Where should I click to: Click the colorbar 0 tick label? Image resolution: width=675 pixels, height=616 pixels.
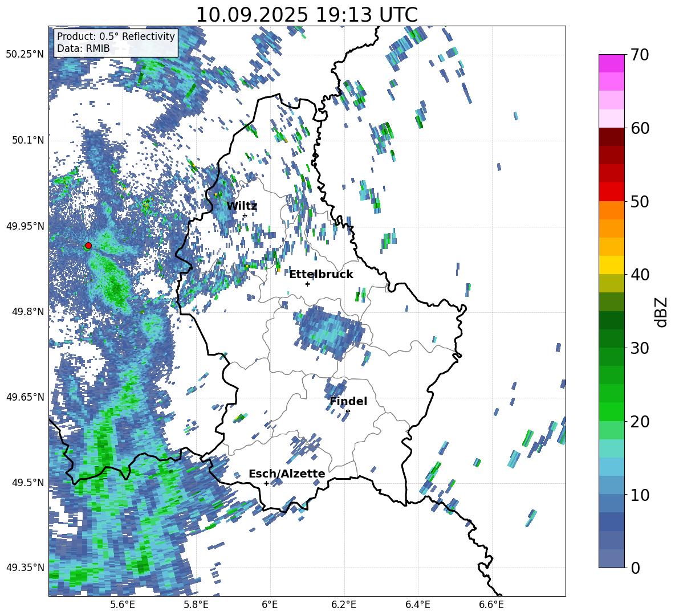636,568
